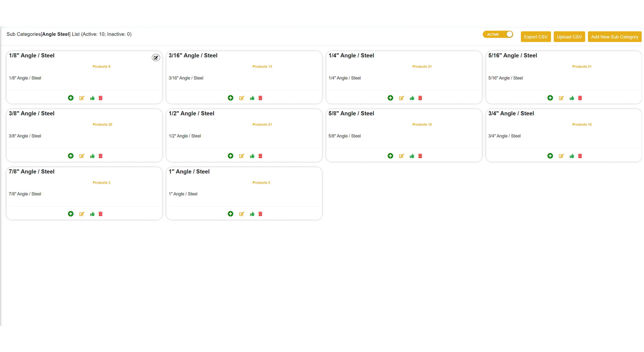Click thumbs-up icon on 1/4" Angle card

coord(412,98)
